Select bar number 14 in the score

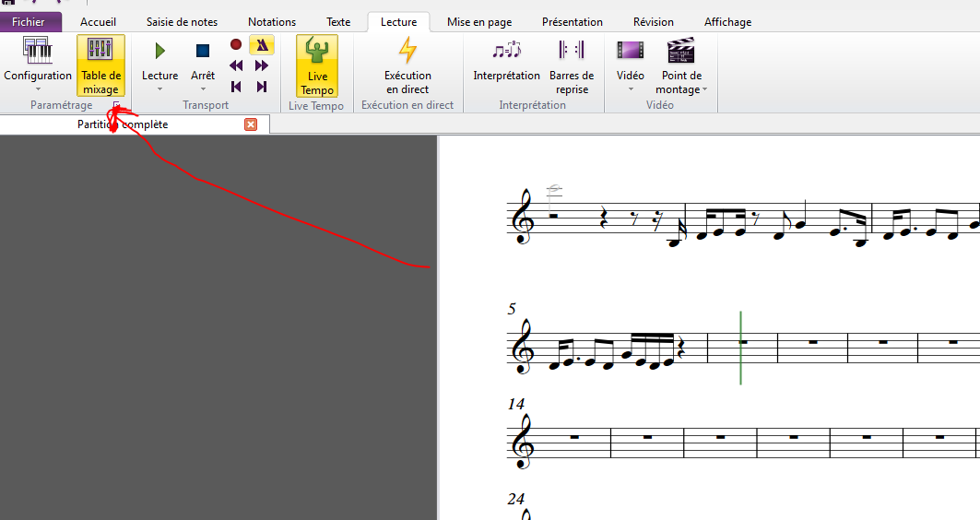(x=515, y=405)
